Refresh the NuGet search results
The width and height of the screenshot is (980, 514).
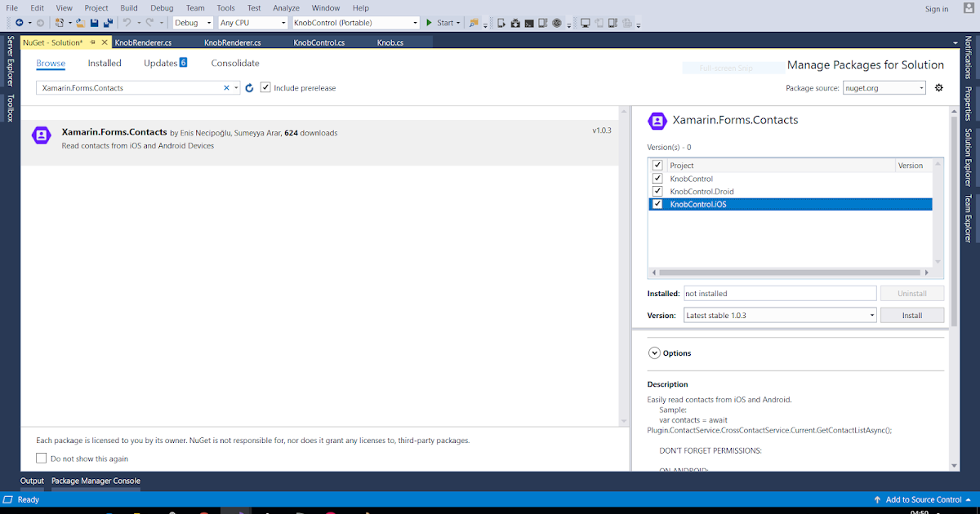click(x=249, y=87)
